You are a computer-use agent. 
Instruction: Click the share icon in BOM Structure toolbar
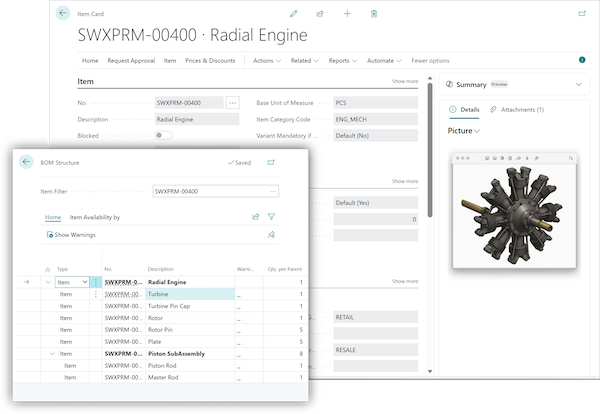(256, 217)
